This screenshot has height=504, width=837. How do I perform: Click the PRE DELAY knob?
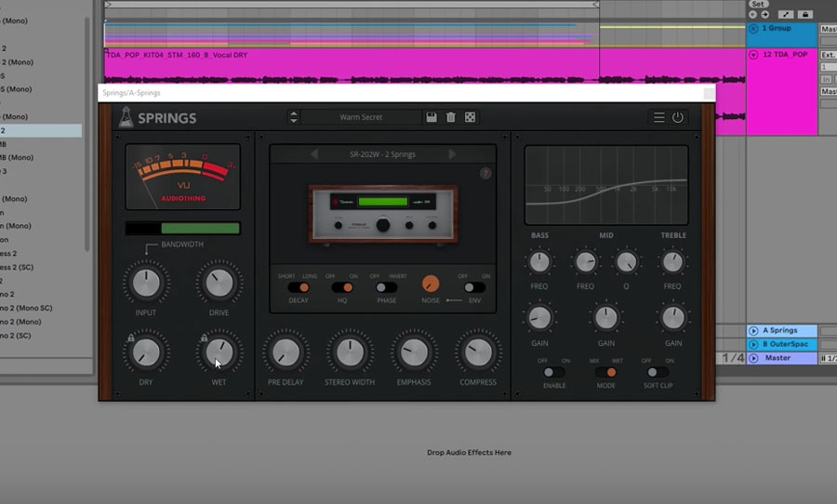[x=286, y=352]
